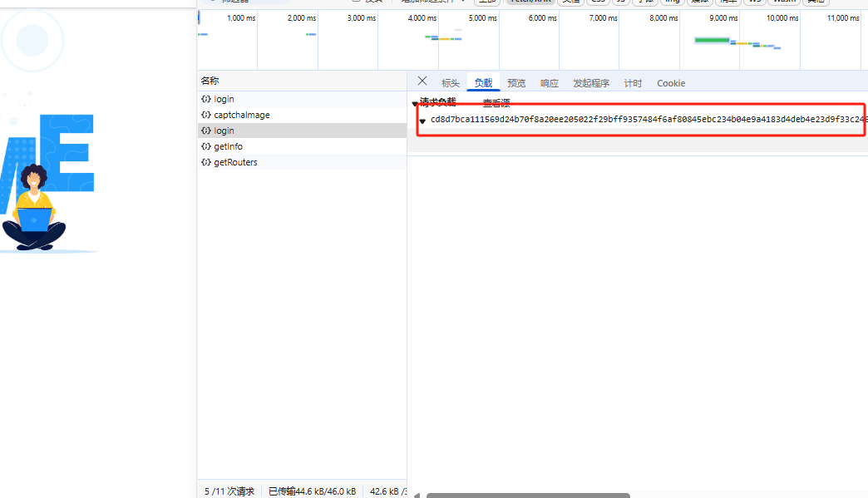The image size is (868, 498).
Task: Click the 42.6 kB status entry
Action: tap(388, 491)
